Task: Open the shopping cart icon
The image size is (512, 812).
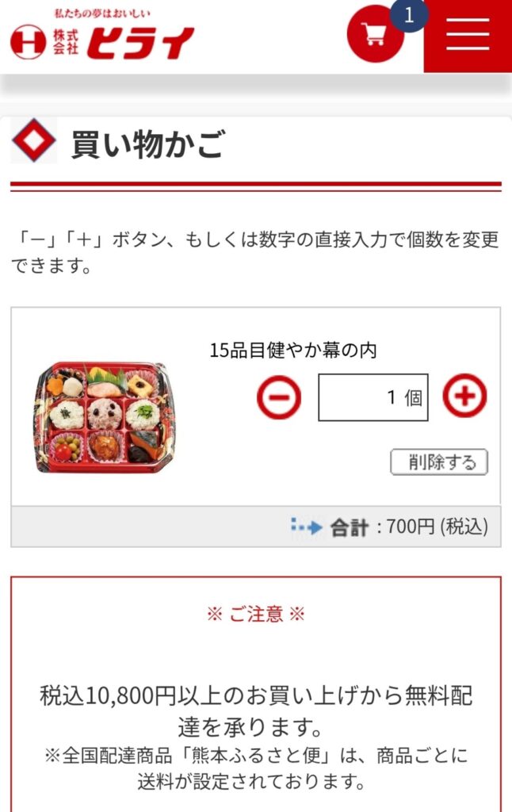Action: 375,34
